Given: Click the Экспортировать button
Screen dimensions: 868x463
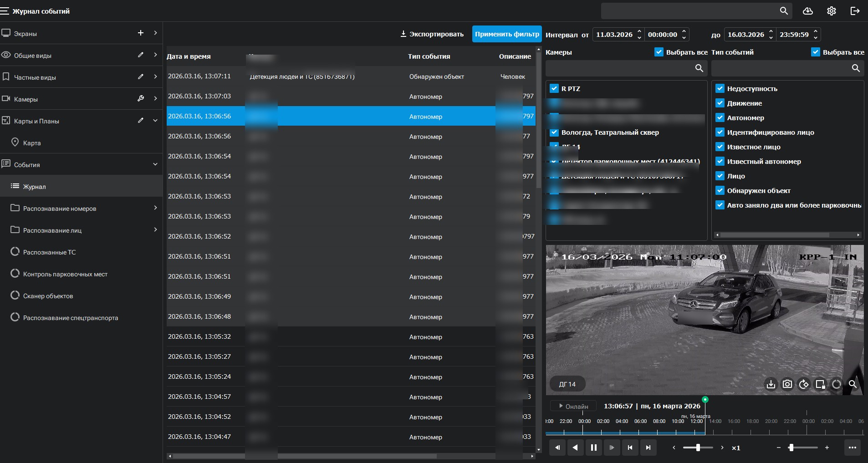Looking at the screenshot, I should coord(432,34).
